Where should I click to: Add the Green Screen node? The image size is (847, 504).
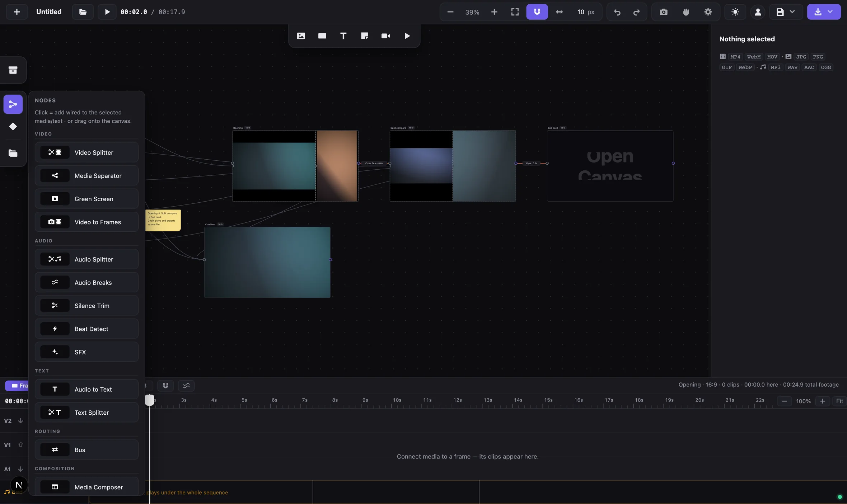point(86,199)
